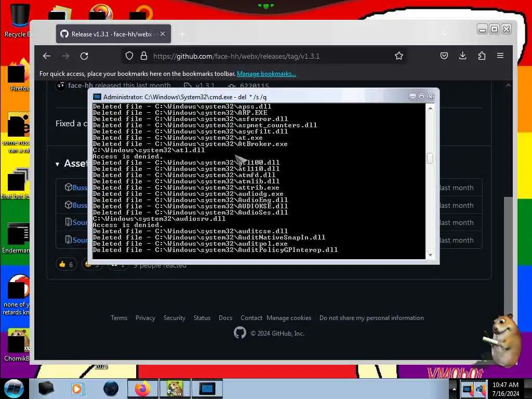Open the hamster Box taskbar item

click(x=175, y=389)
